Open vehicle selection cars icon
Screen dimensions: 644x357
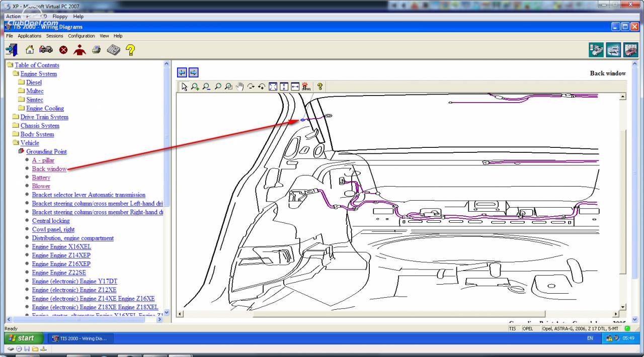46,50
